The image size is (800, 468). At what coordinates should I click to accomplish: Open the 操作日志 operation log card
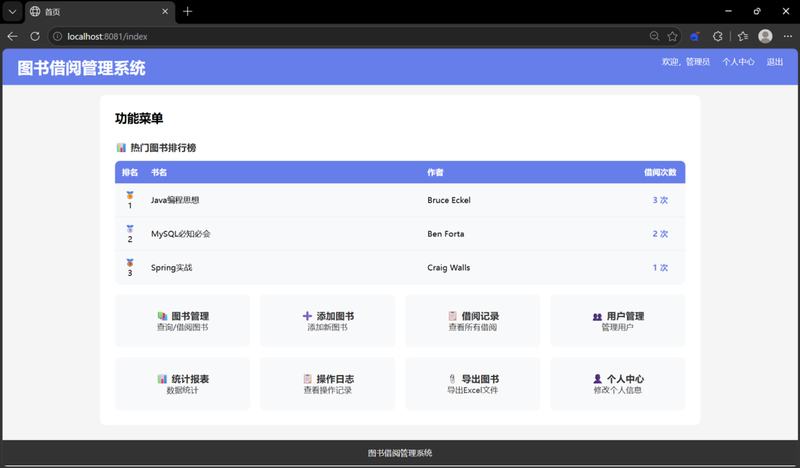[x=328, y=384]
